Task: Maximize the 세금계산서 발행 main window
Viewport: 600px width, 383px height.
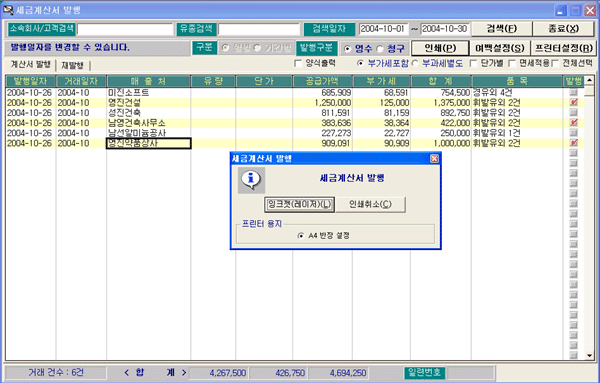Action: point(575,10)
